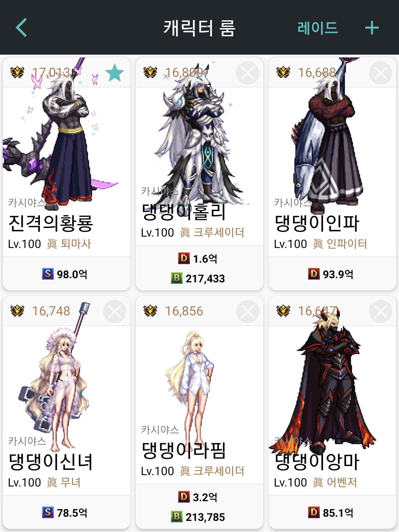Click the S rank icon next to 98.0억

click(48, 274)
